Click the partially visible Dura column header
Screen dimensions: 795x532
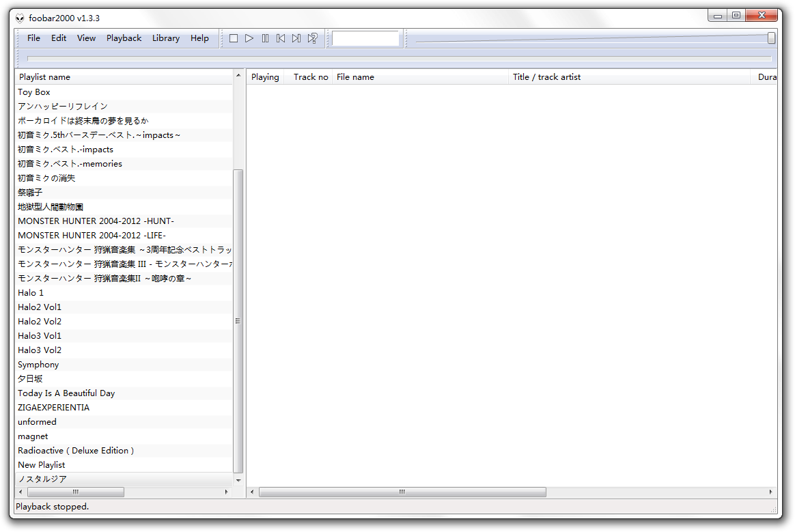coord(764,77)
